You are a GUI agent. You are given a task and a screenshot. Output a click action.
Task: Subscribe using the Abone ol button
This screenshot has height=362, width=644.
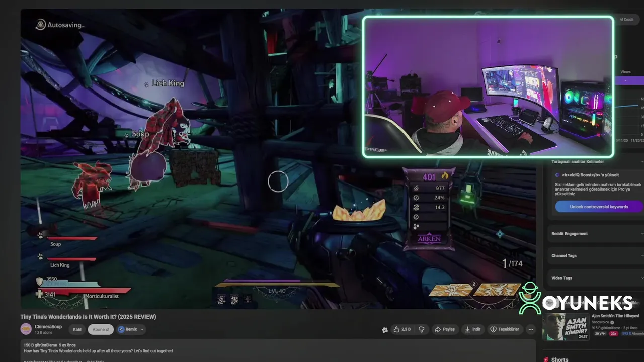click(x=101, y=329)
